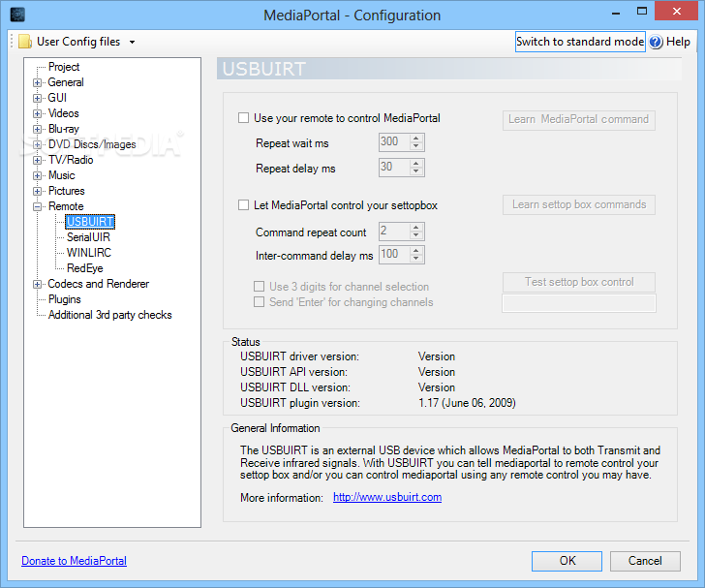705x588 pixels.
Task: Click the Command repeat count field
Action: point(394,232)
